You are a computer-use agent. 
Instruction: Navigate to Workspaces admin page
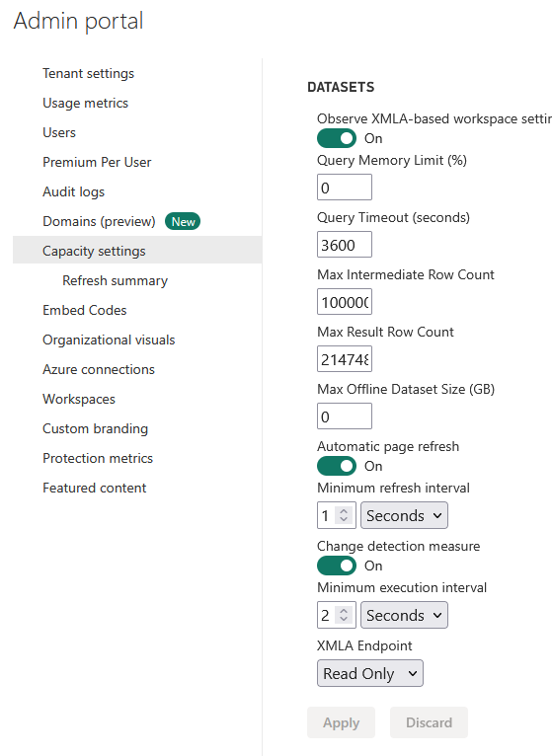point(79,399)
